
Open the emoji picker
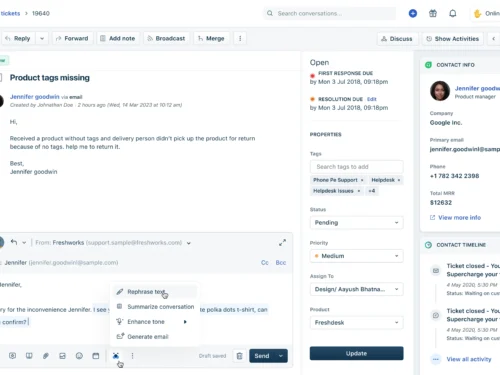coord(79,356)
